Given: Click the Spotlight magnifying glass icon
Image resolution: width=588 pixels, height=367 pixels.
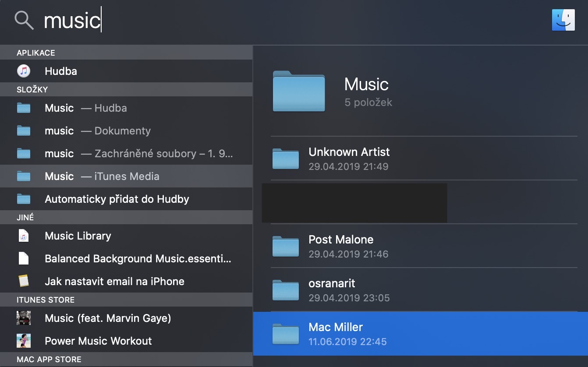Looking at the screenshot, I should point(24,20).
